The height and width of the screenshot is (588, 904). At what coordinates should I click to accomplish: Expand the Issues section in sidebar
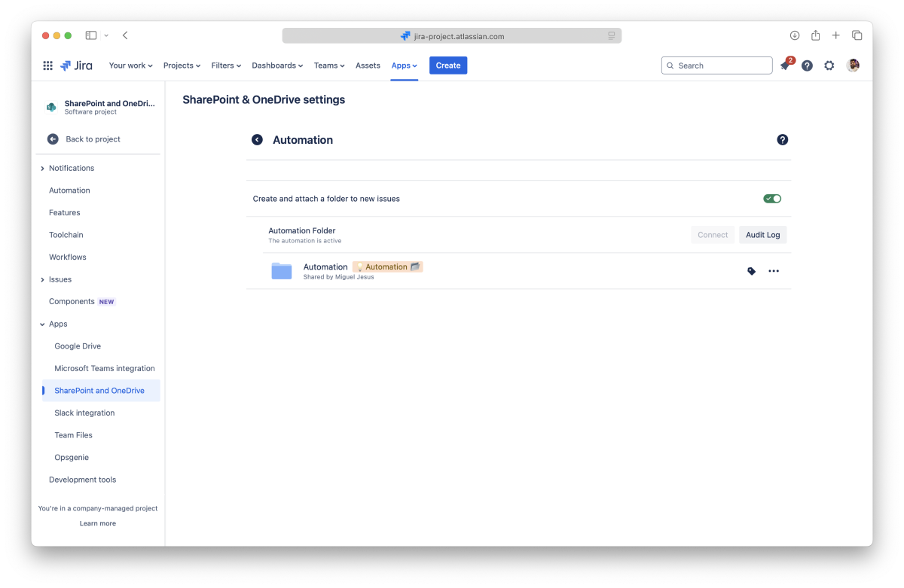[42, 280]
